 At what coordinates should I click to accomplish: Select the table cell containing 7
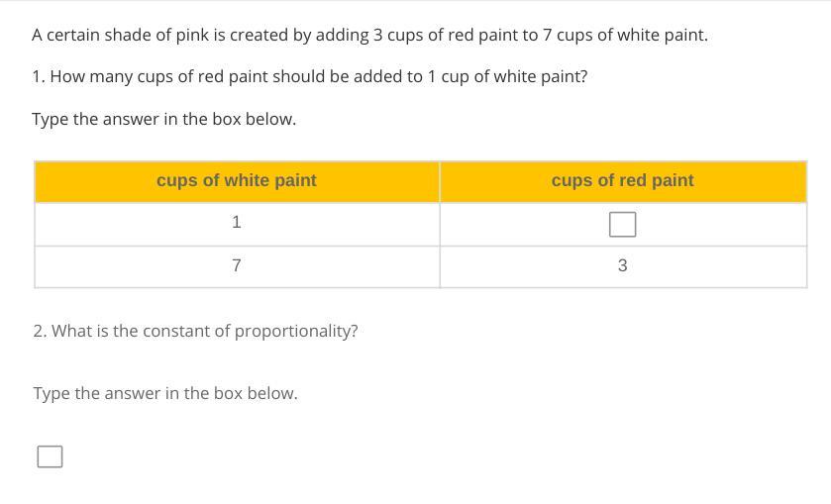point(237,265)
